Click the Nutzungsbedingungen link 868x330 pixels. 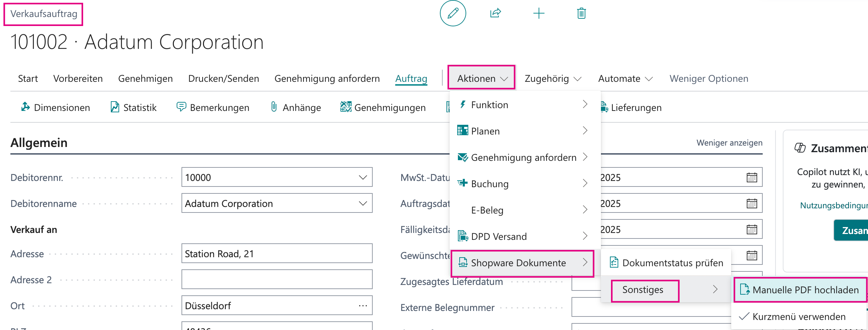click(x=834, y=206)
